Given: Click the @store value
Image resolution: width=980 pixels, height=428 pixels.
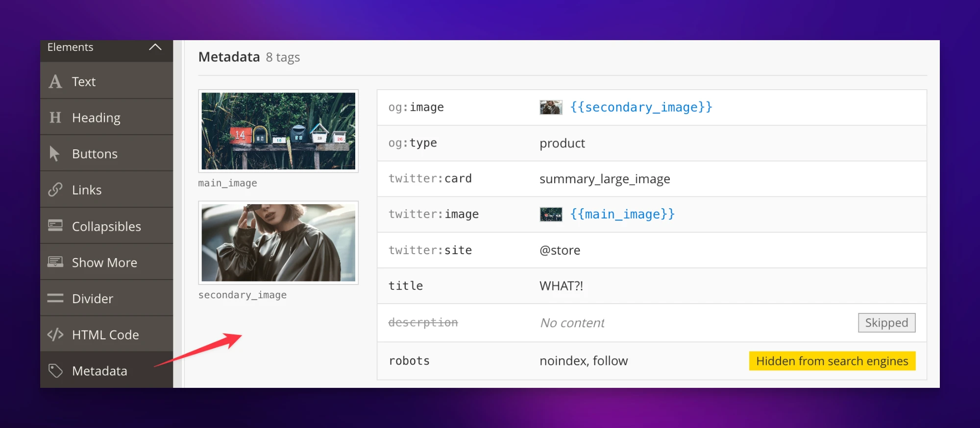Looking at the screenshot, I should (x=560, y=250).
